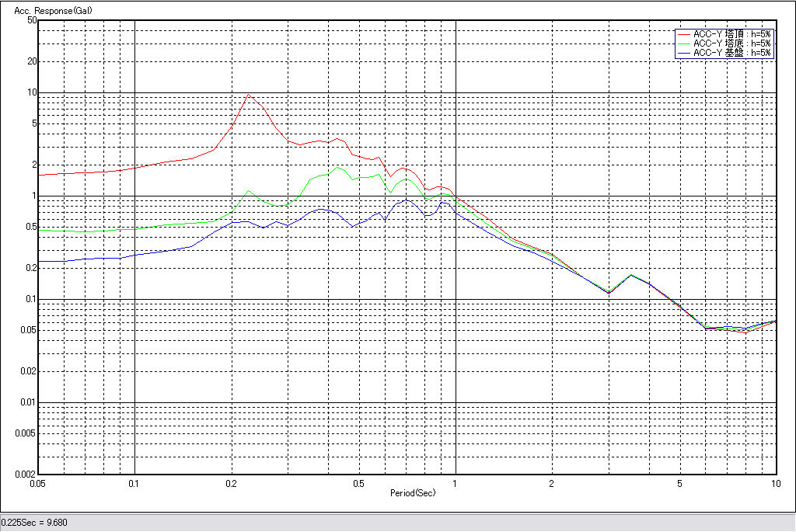Viewport: 796px width, 532px height.
Task: Click the 0.01 label on vertical axis
Action: (28, 402)
